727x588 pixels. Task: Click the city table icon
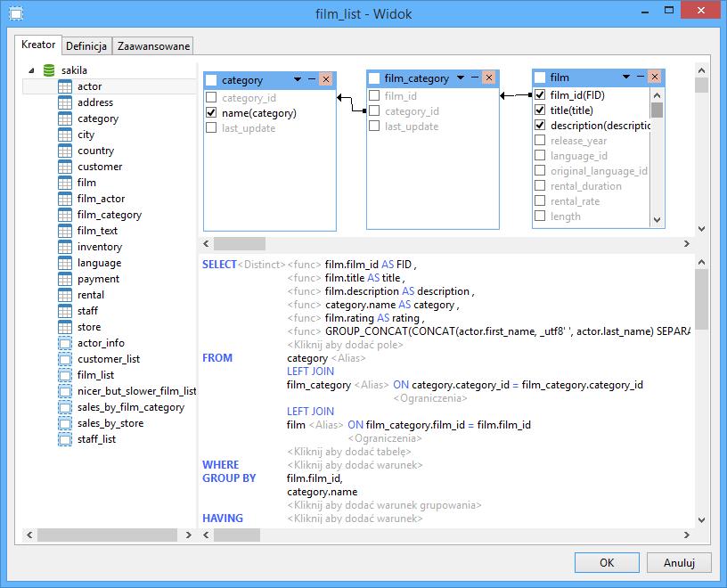[x=65, y=135]
